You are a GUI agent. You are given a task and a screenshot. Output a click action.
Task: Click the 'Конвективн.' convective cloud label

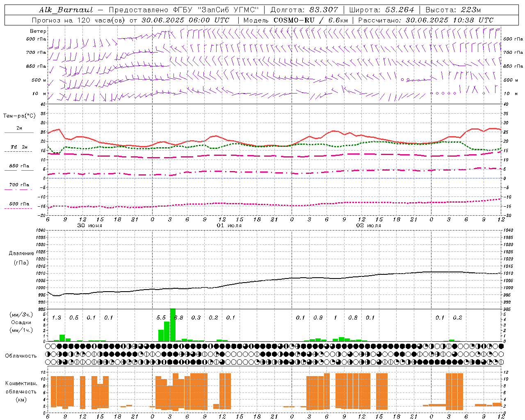[21, 383]
